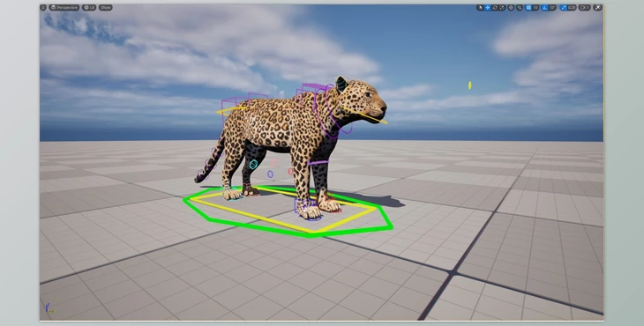Viewport: 644px width, 326px height.
Task: Open the viewport options hamburger menu
Action: [x=43, y=7]
